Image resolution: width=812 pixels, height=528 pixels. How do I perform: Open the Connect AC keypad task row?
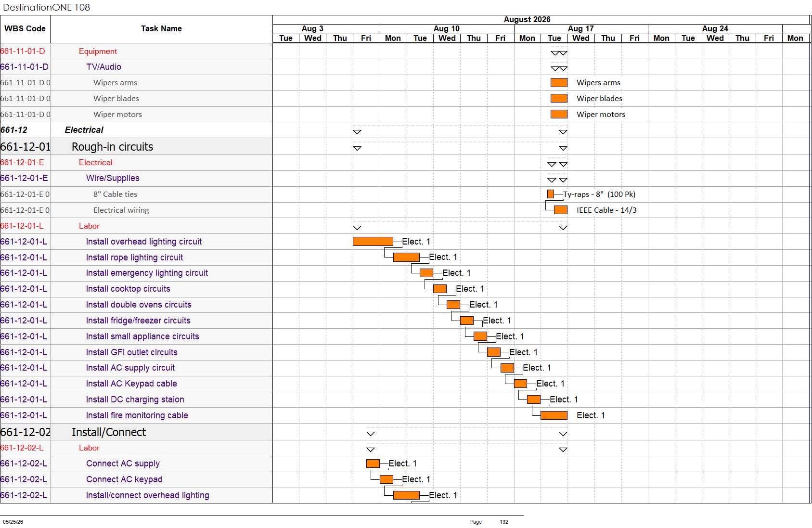click(x=136, y=479)
